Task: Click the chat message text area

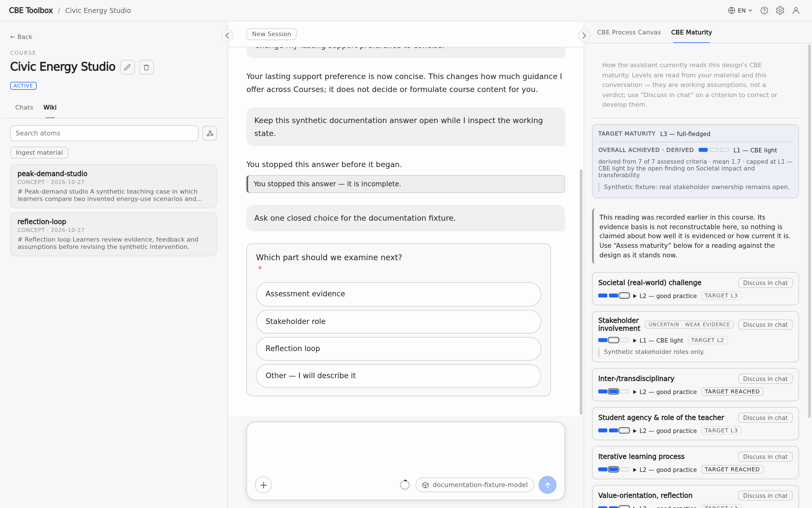Action: 405,449
